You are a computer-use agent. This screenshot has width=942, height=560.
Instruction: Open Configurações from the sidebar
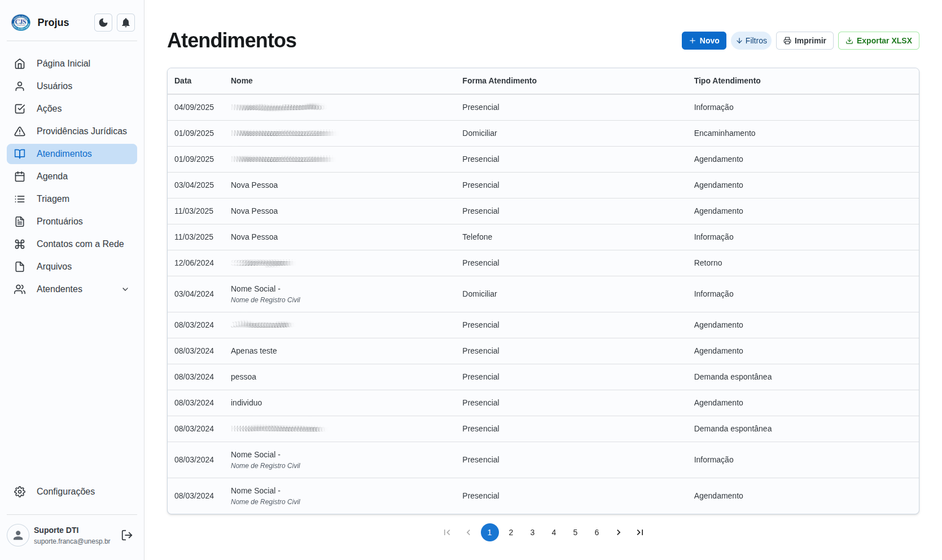point(65,492)
